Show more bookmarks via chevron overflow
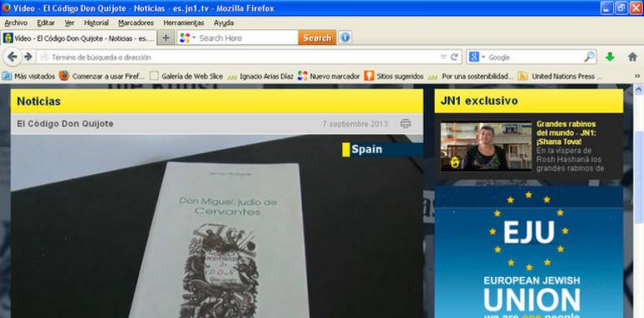 point(637,76)
